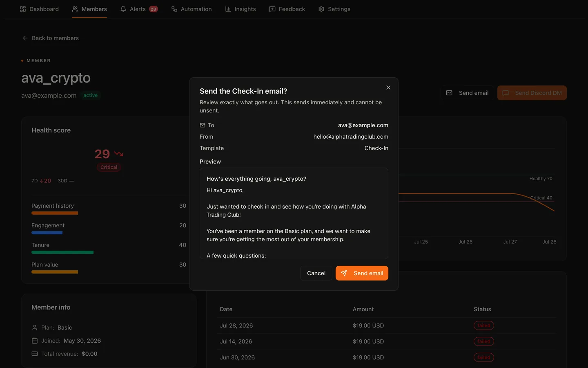
Task: Click the downward trend arrow next to 29
Action: point(119,154)
